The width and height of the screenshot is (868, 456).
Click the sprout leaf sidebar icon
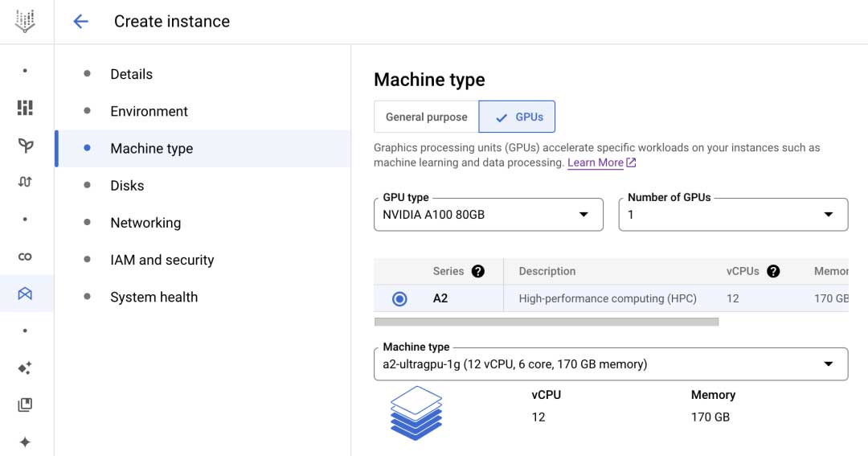click(x=26, y=145)
